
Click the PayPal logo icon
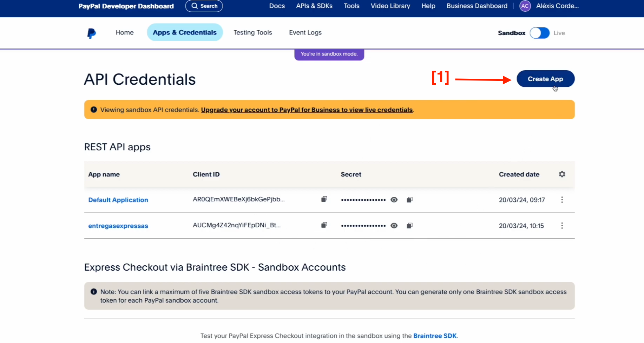(x=91, y=33)
